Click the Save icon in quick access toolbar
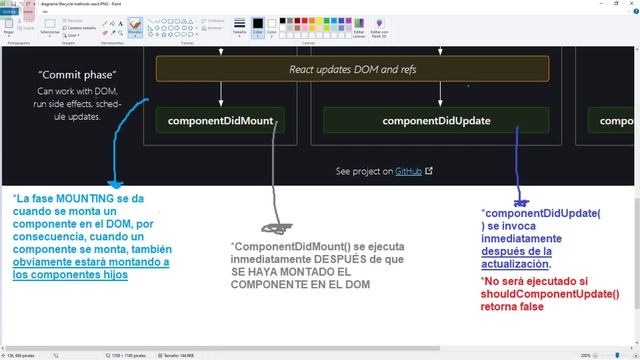The width and height of the screenshot is (640, 360). coord(13,4)
